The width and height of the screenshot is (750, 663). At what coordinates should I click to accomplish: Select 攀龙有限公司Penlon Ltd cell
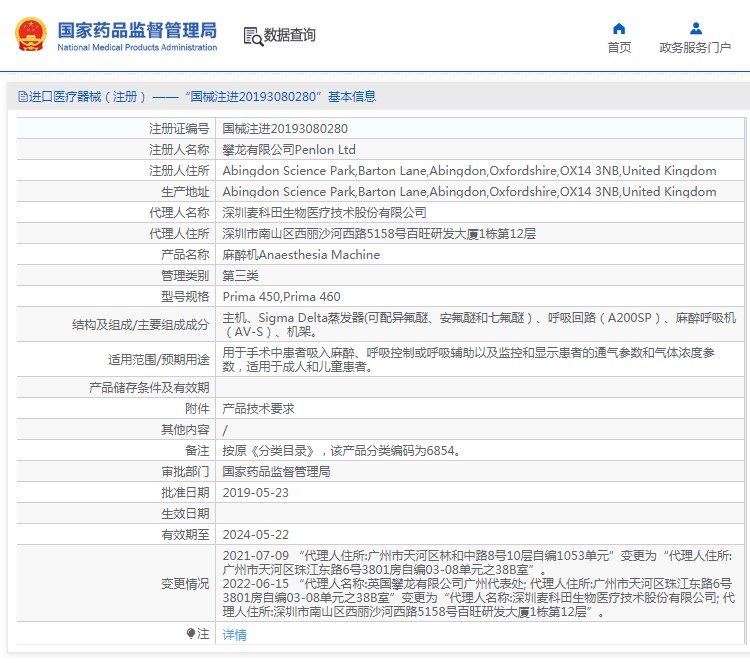(289, 150)
